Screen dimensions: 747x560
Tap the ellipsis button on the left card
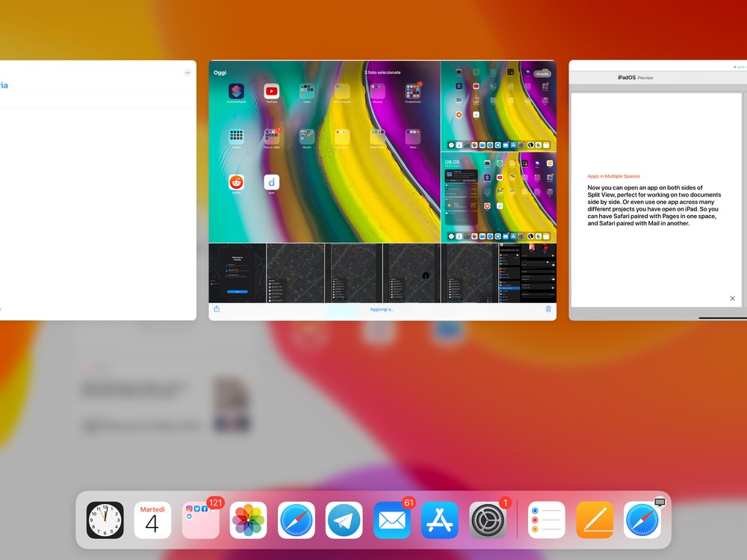click(187, 73)
